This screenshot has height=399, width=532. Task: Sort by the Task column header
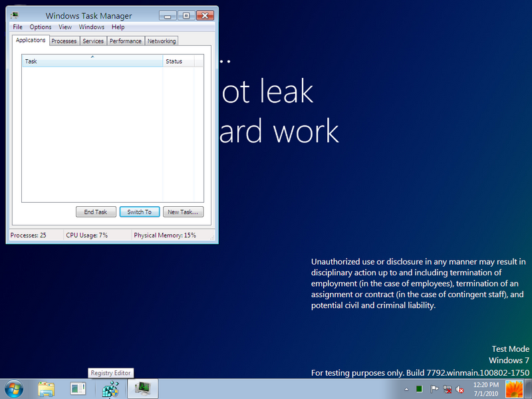(92, 61)
